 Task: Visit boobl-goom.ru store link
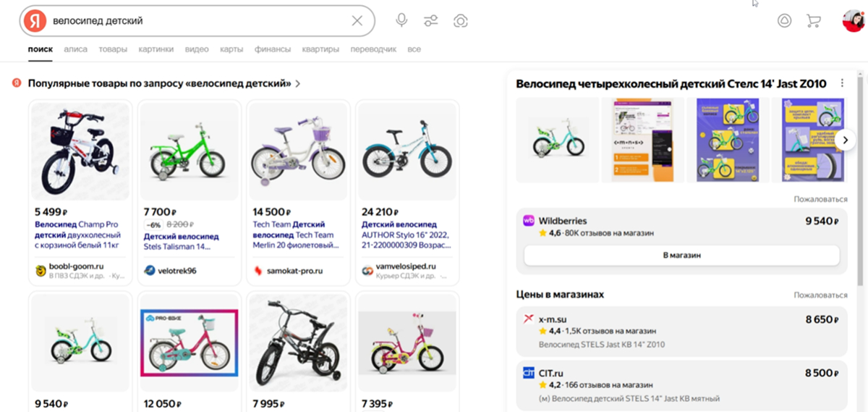point(76,266)
